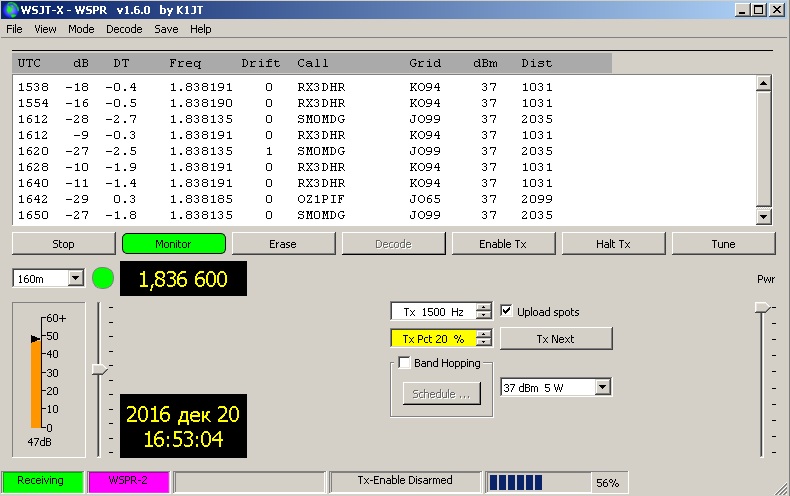The image size is (790, 496).
Task: Click the UTC column header
Action: [x=29, y=64]
